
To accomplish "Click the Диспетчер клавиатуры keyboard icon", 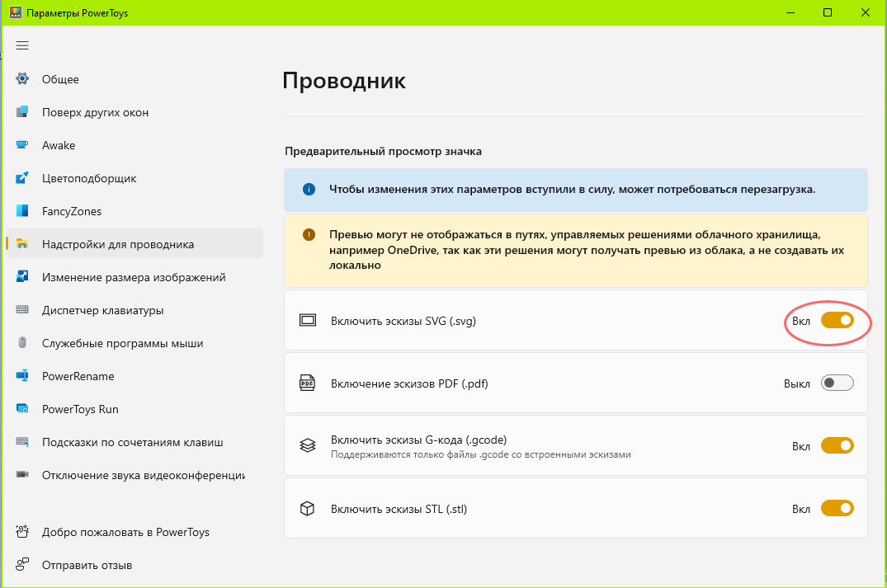I will (x=22, y=310).
